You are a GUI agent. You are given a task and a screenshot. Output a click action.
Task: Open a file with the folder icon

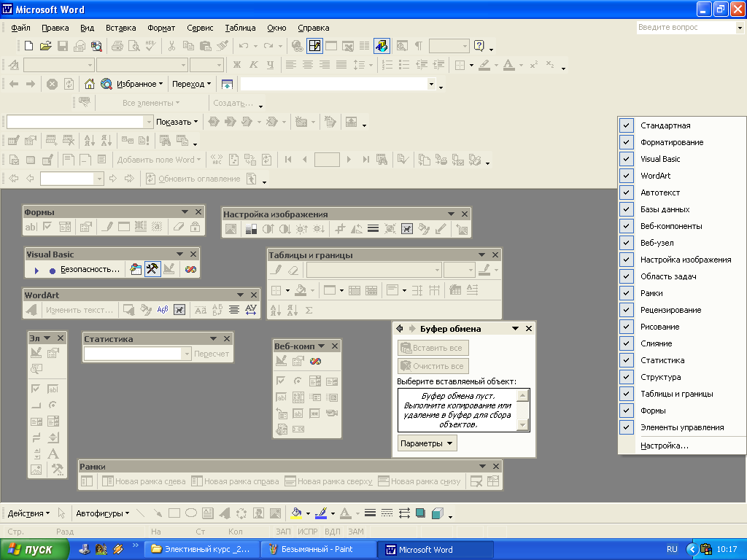pyautogui.click(x=46, y=46)
